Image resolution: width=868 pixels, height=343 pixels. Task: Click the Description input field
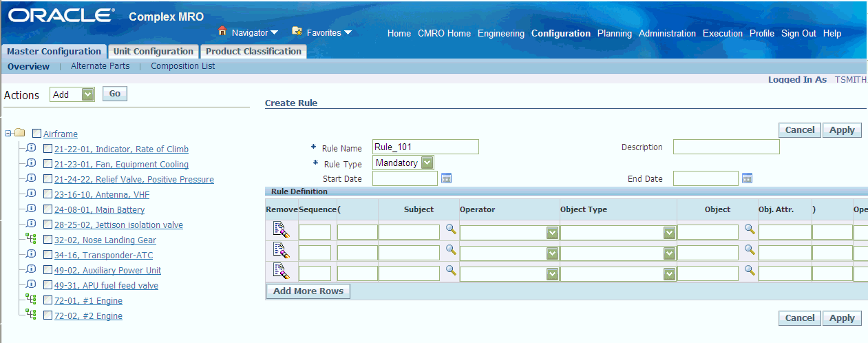point(726,147)
